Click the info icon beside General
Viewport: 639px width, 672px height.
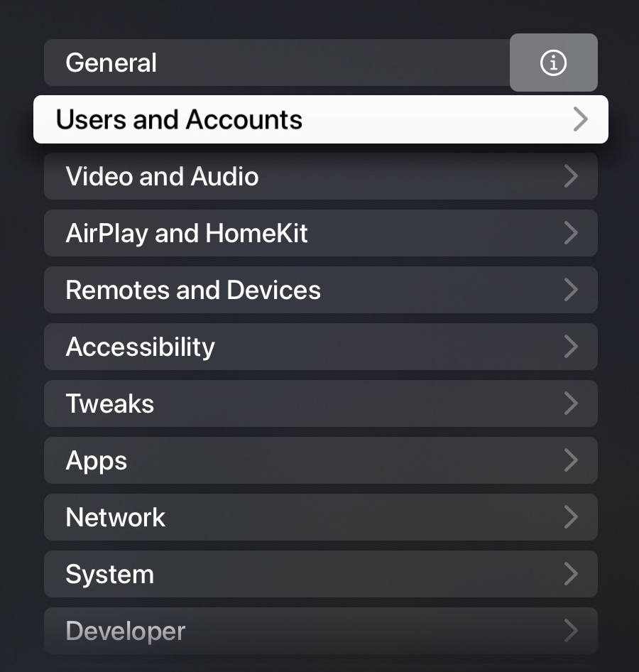tap(553, 63)
